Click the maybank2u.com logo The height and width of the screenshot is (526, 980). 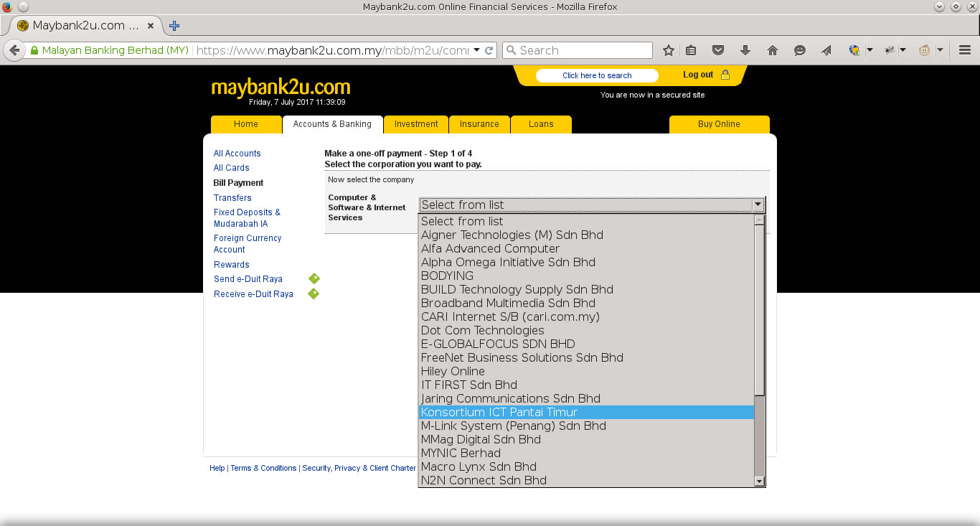281,88
